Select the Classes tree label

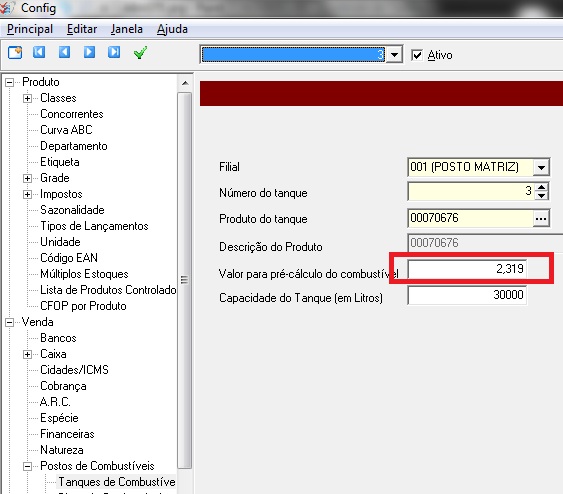58,98
